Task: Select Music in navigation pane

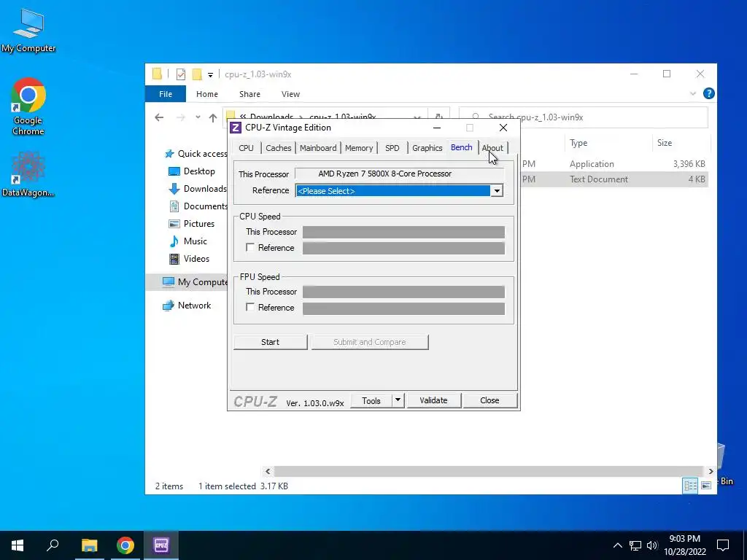Action: tap(188, 241)
